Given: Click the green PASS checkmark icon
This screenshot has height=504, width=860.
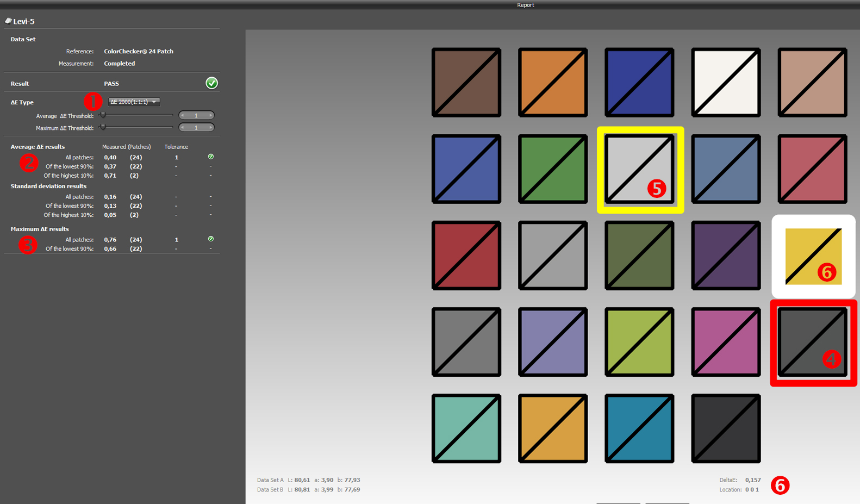Looking at the screenshot, I should coord(211,83).
